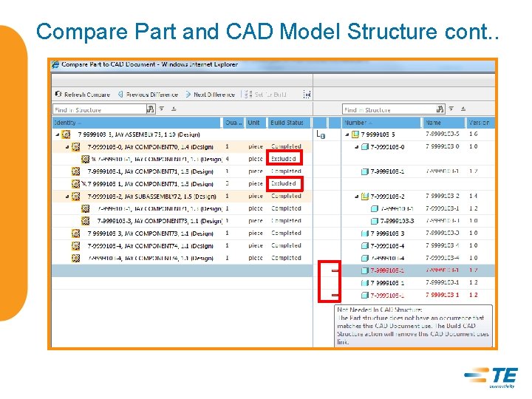This screenshot has width=532, height=399.
Task: Go to Previous Difference
Action: [148, 95]
